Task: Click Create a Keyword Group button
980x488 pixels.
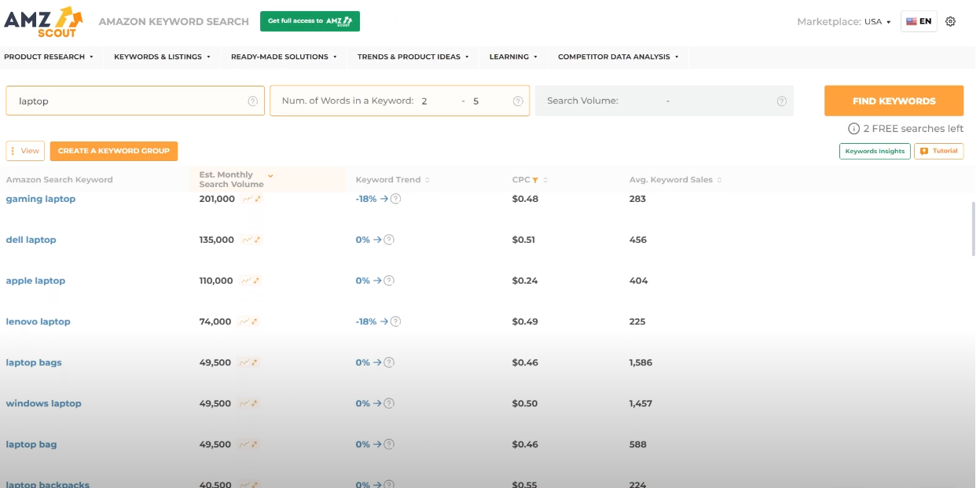Action: point(114,151)
